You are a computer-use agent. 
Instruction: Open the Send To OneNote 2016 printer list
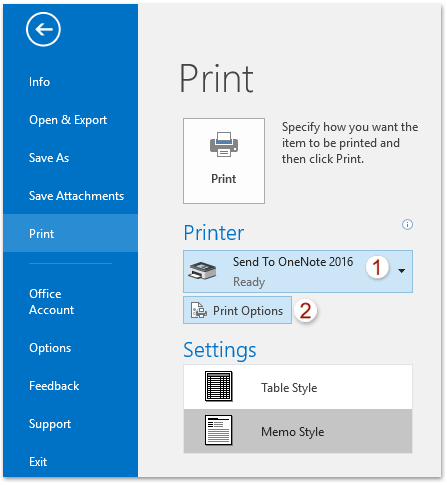point(298,271)
